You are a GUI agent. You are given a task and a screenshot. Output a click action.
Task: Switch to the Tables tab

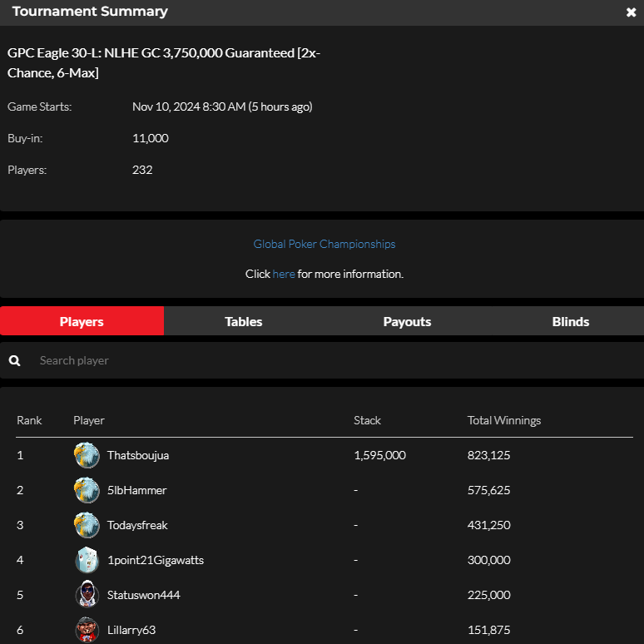[244, 321]
